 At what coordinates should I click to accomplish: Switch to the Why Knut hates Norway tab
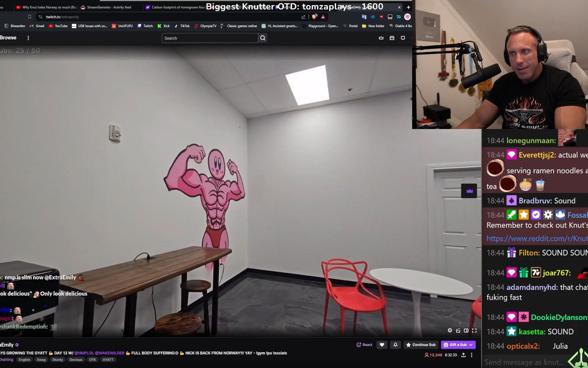[46, 7]
